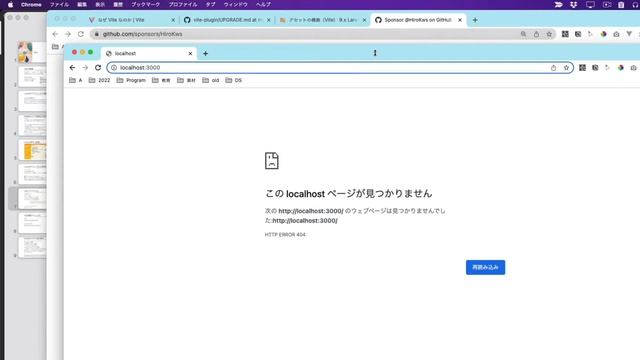Reload the localhost:3000 page via toolbar icon

coord(98,68)
